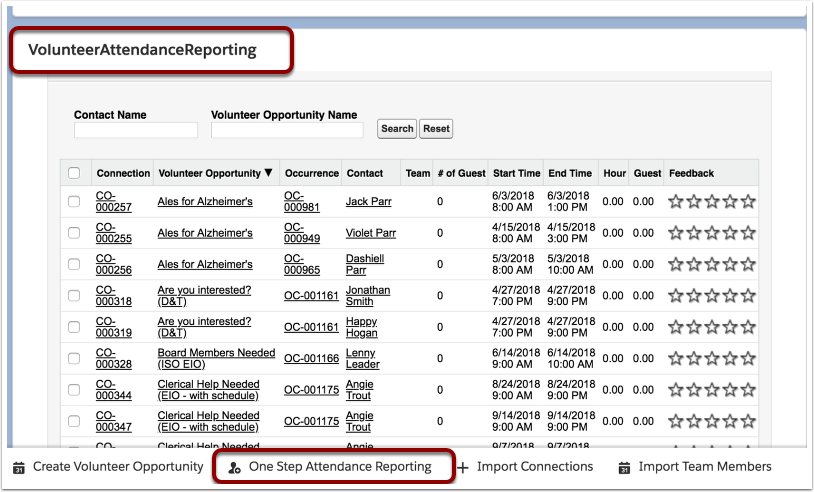The image size is (814, 492).
Task: Click the End Time column header
Action: [x=570, y=173]
